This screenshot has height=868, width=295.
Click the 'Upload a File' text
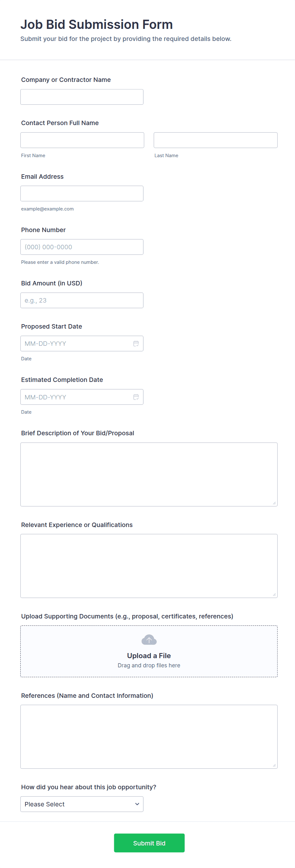(149, 655)
